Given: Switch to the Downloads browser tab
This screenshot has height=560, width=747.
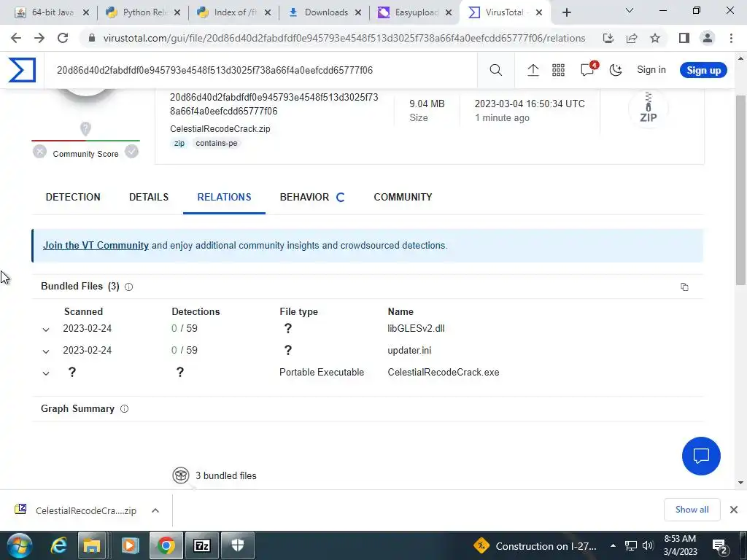Looking at the screenshot, I should [324, 12].
